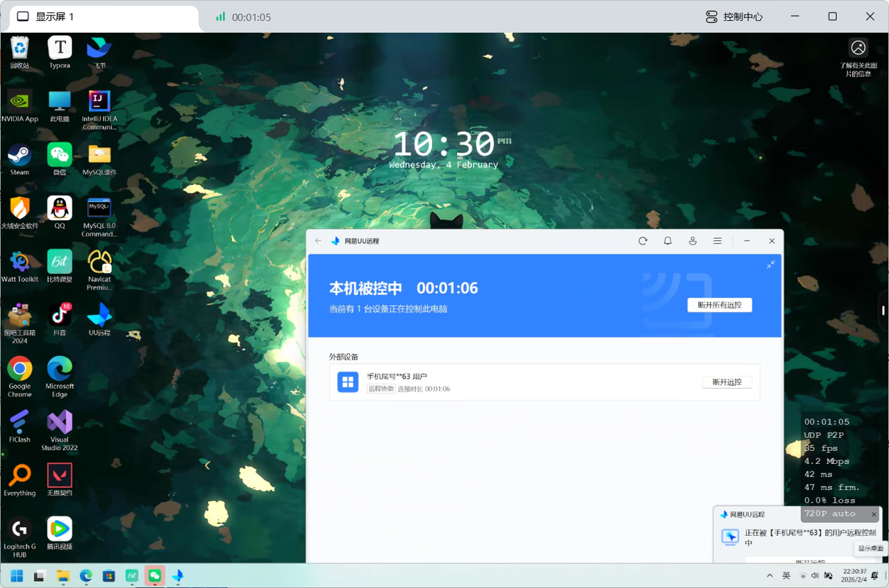Open the NVIDIA App desktop icon
The image size is (889, 588).
19,106
